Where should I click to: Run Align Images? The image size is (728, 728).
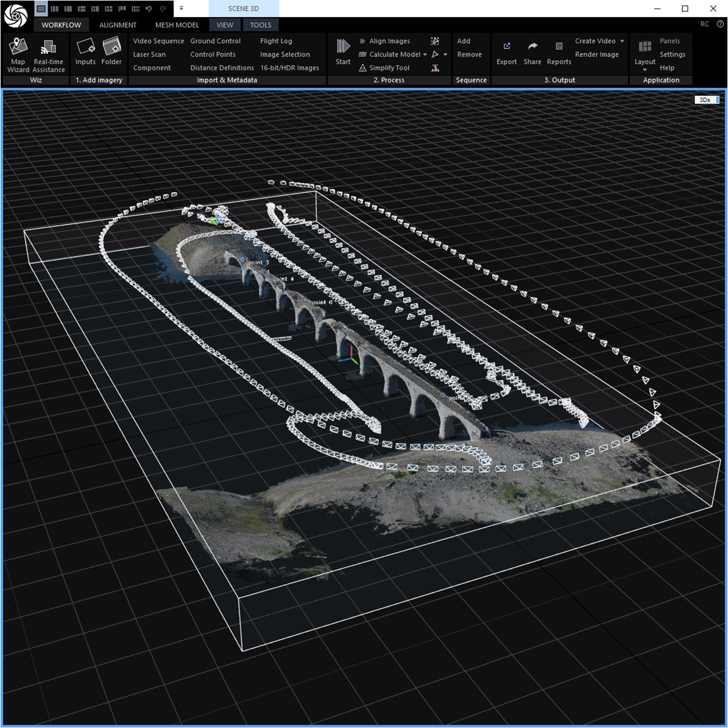click(x=385, y=41)
